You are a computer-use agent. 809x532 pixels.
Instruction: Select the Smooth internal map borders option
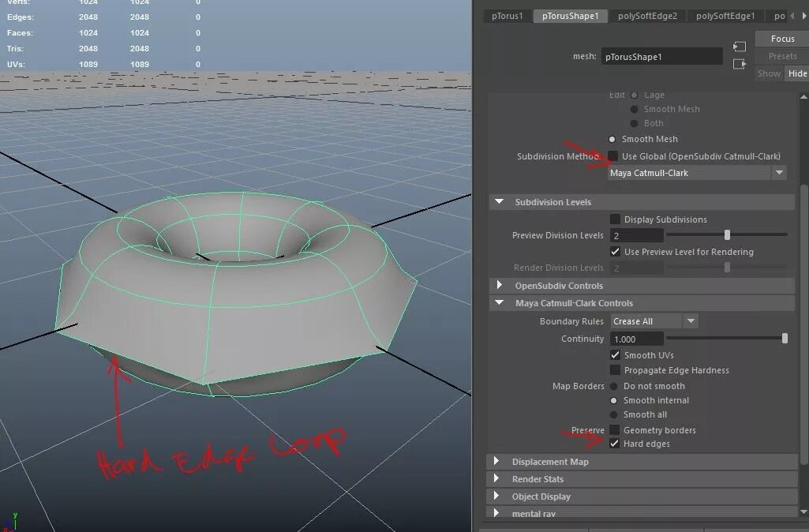coord(613,400)
